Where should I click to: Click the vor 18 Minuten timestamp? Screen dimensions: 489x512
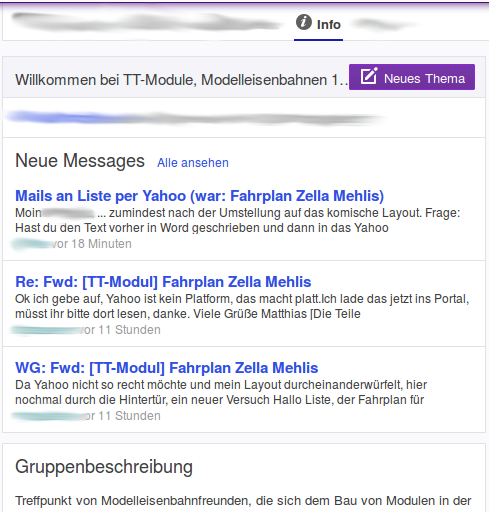click(92, 244)
